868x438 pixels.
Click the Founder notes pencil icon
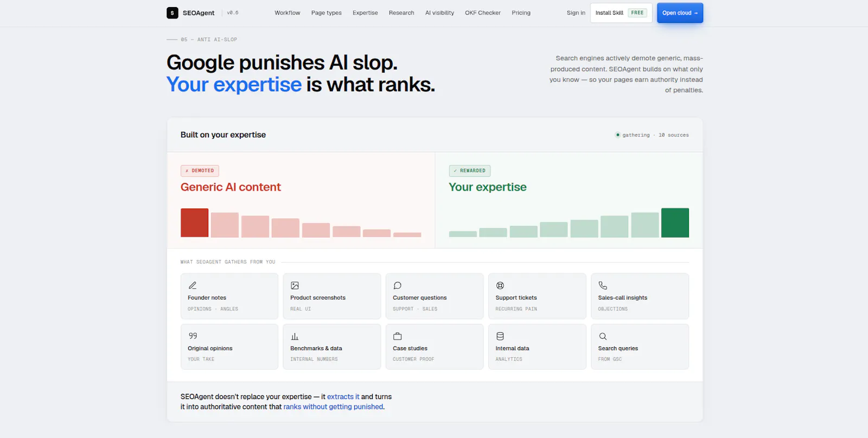pos(193,285)
